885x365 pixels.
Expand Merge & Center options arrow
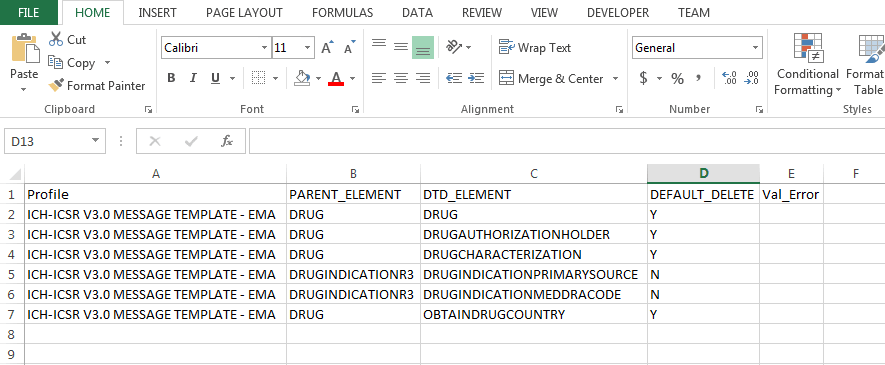(x=615, y=78)
